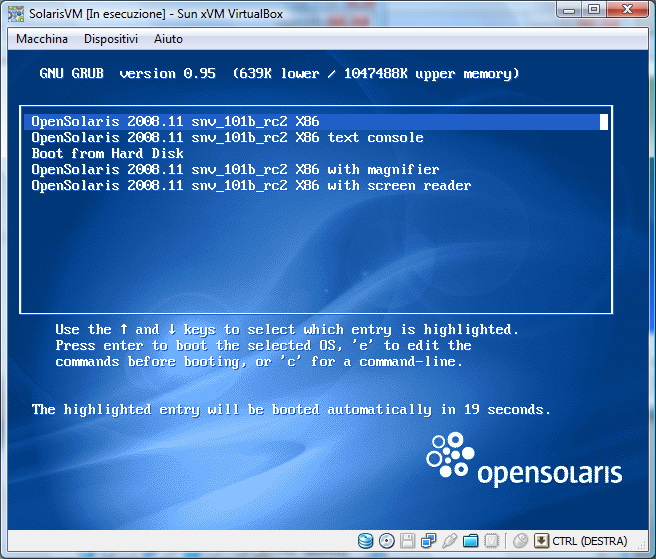Click the CTRL (DESTRA) host key label

coord(589,541)
